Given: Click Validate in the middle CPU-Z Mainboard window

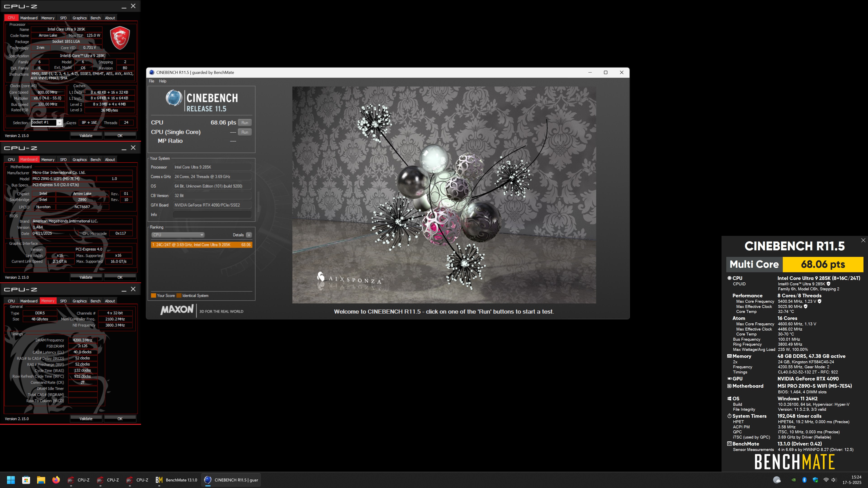Looking at the screenshot, I should tap(86, 277).
